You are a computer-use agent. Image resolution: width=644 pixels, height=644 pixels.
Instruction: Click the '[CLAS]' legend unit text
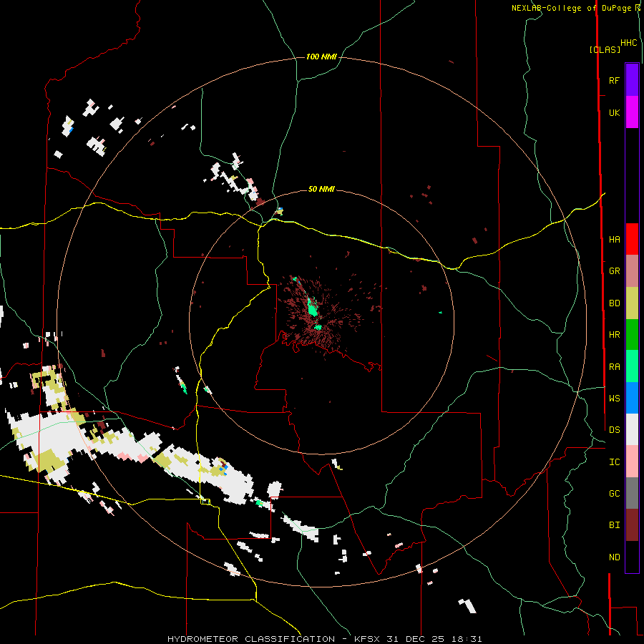605,49
